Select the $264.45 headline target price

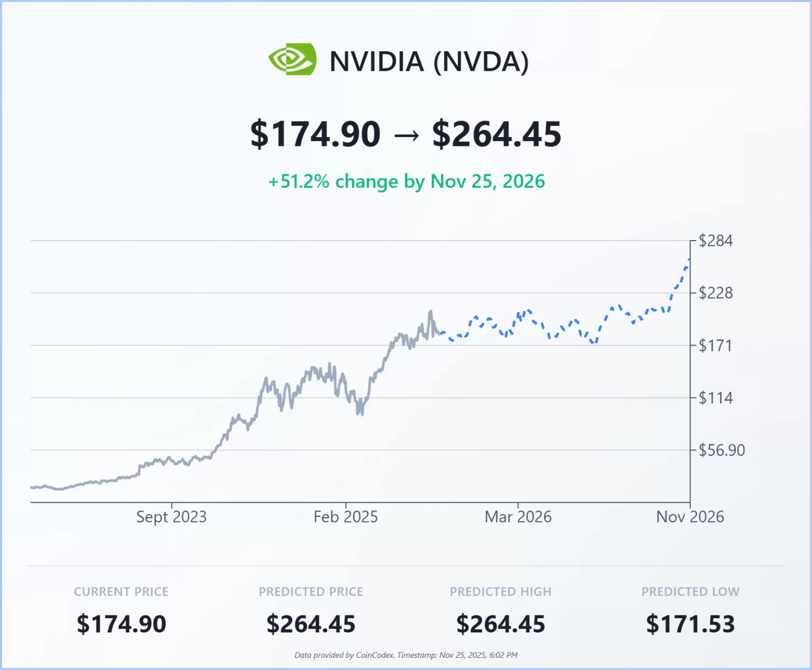coord(496,134)
